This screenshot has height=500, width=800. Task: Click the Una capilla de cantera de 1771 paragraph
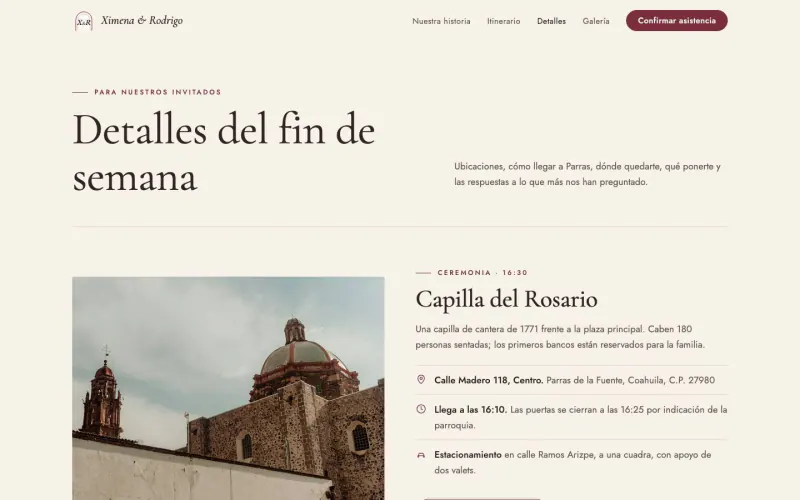click(560, 337)
